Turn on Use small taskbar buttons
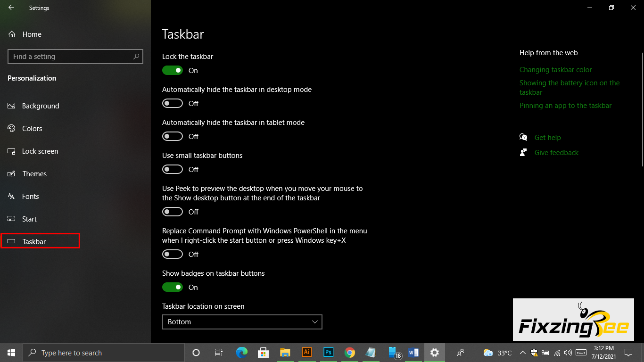The image size is (644, 362). tap(173, 170)
